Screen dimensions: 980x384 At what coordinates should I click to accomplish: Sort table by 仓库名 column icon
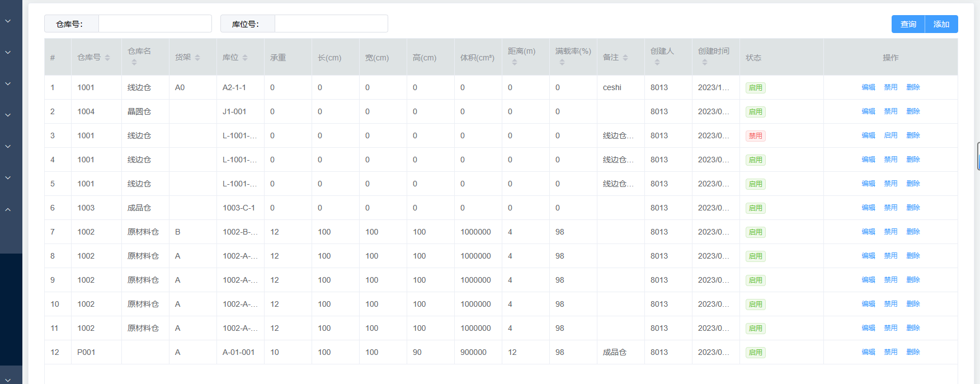pos(134,62)
